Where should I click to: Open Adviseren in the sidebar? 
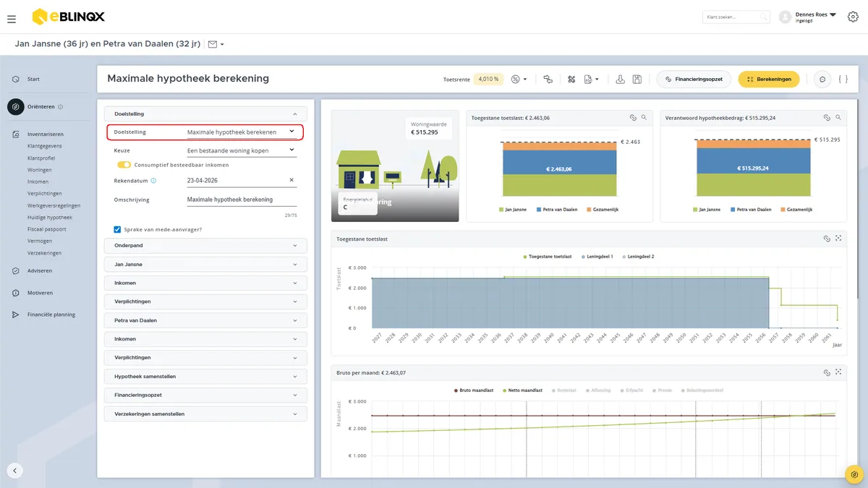point(40,271)
